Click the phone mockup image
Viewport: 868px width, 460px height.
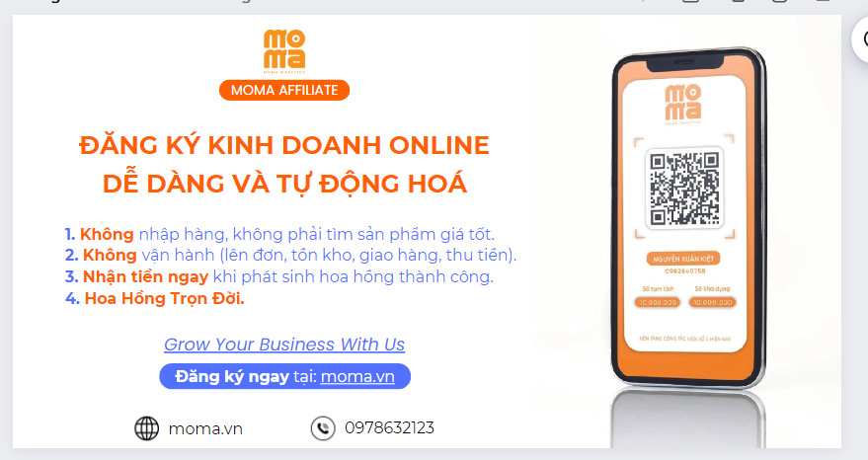pos(688,219)
